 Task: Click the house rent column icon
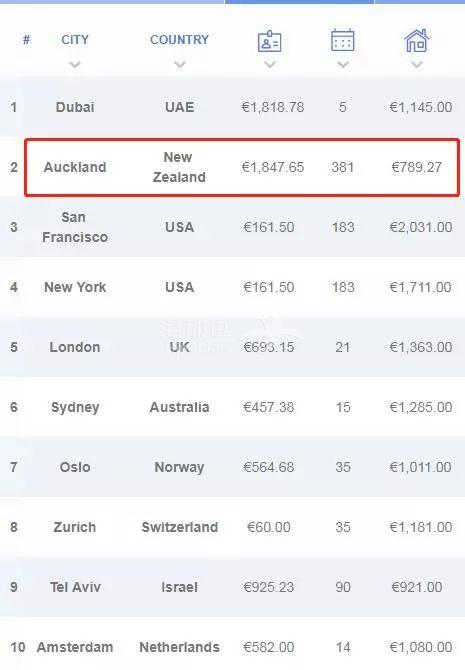pos(417,40)
